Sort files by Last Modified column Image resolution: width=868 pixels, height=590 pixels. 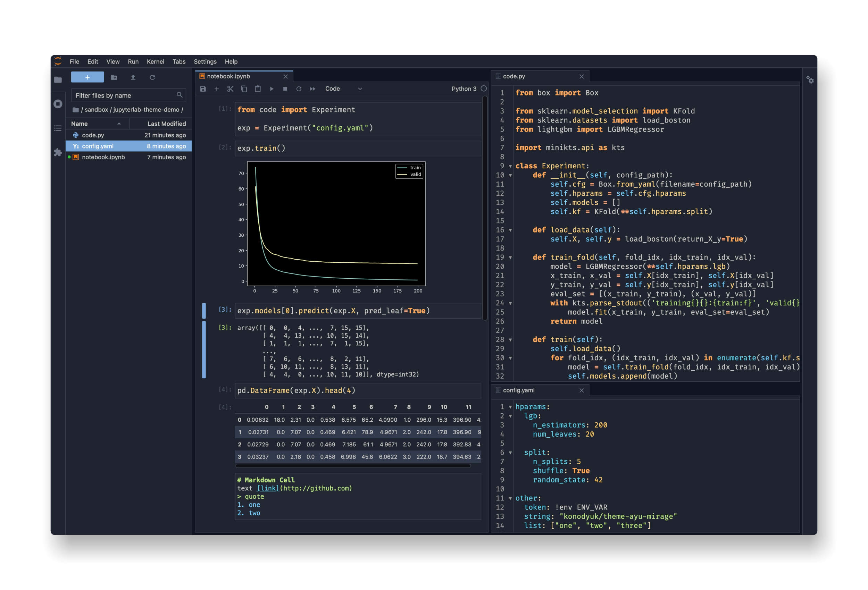166,124
